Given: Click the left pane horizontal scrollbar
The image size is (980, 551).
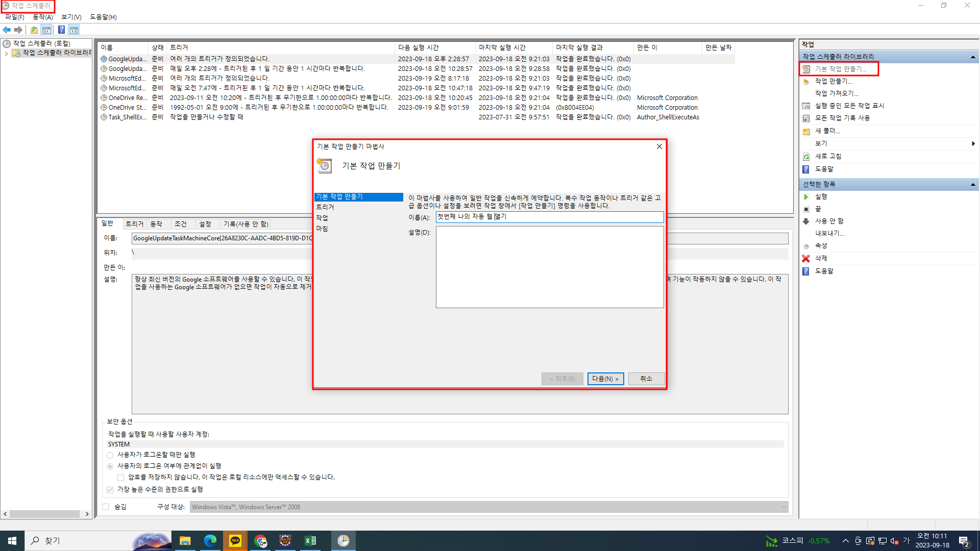Looking at the screenshot, I should click(45, 514).
